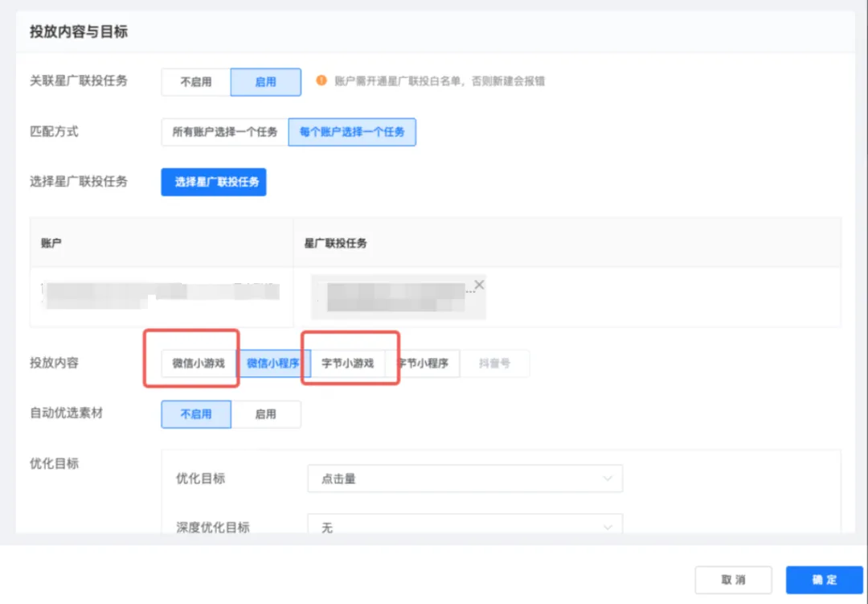Viewport: 868px width, 604px height.
Task: Click the blurred task tag in table
Action: [394, 298]
